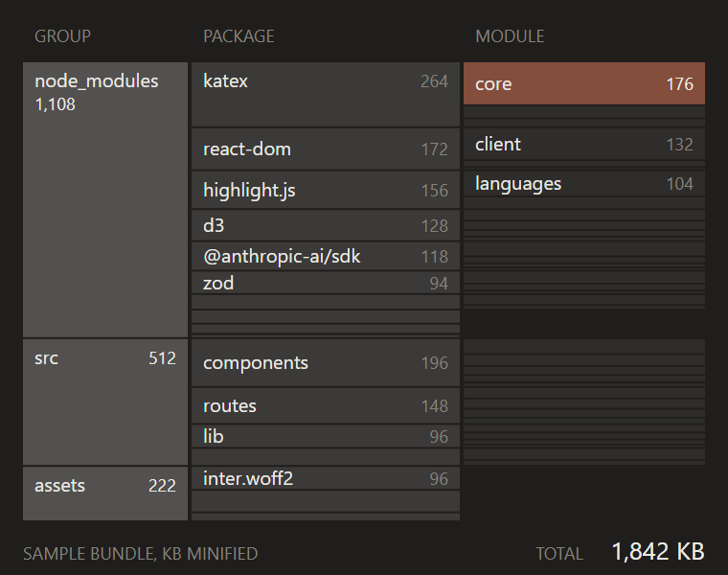The image size is (728, 575).
Task: Select the inter.woff2 asset row
Action: coord(326,478)
